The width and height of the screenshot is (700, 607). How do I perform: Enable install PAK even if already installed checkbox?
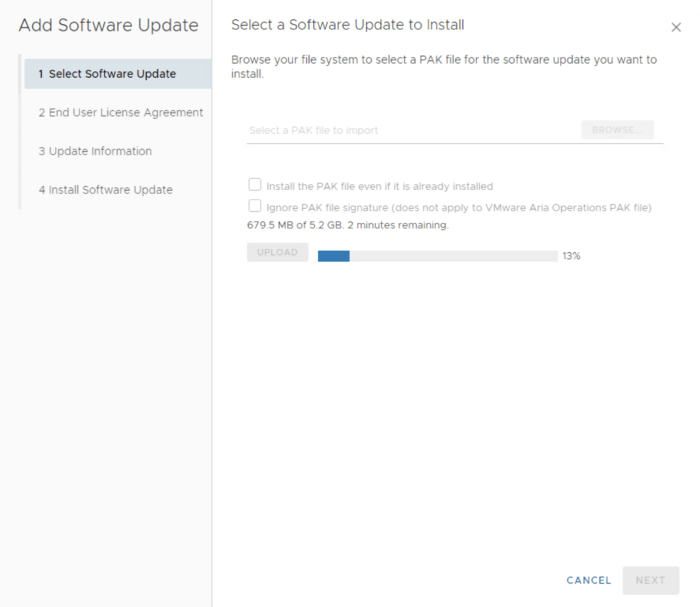255,185
